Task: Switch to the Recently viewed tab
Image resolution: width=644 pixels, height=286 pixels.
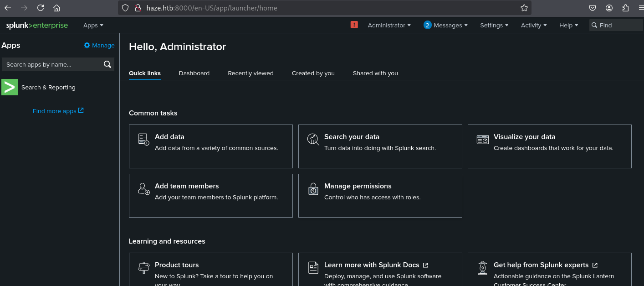Action: (x=250, y=73)
